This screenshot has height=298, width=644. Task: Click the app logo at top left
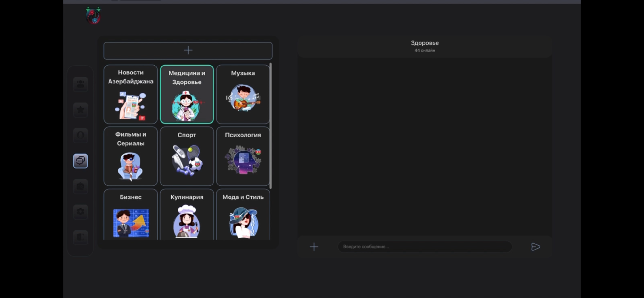point(93,16)
